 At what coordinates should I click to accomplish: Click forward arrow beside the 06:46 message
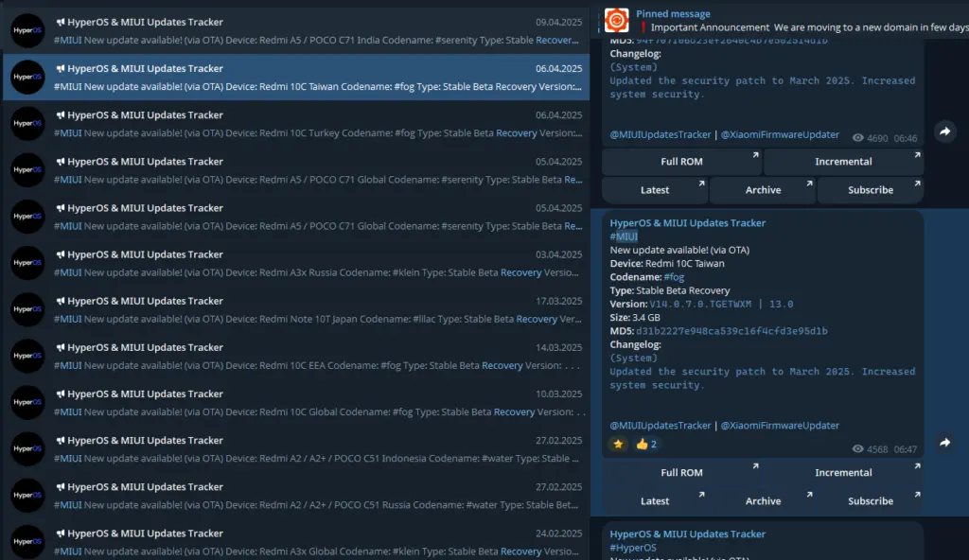[x=943, y=132]
